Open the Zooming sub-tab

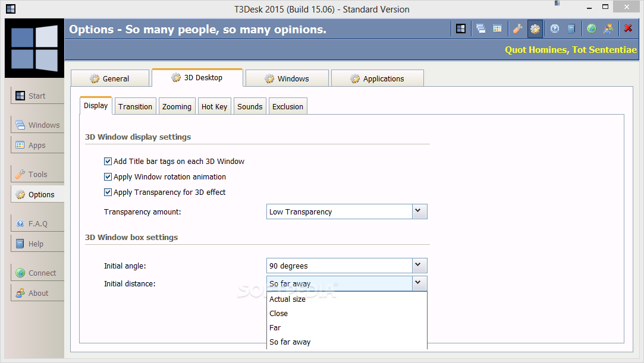pos(177,106)
